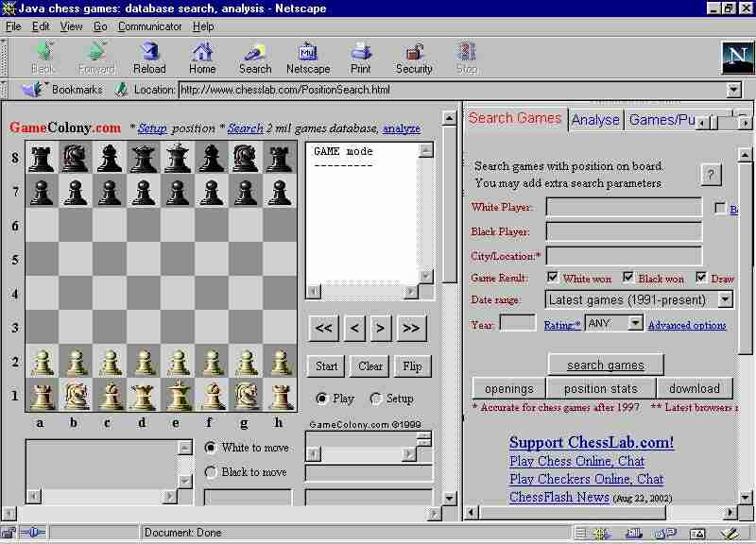Click the Forward toolbar icon
Image resolution: width=756 pixels, height=544 pixels.
click(x=96, y=58)
